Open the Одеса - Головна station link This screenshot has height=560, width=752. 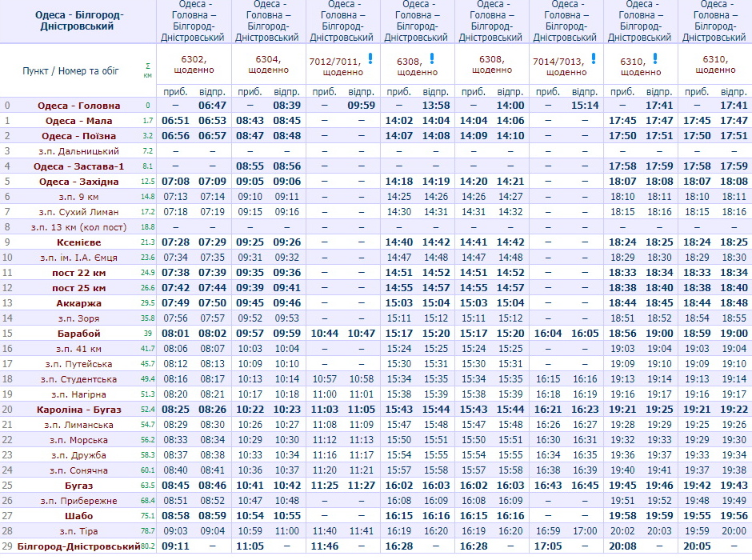tap(78, 106)
